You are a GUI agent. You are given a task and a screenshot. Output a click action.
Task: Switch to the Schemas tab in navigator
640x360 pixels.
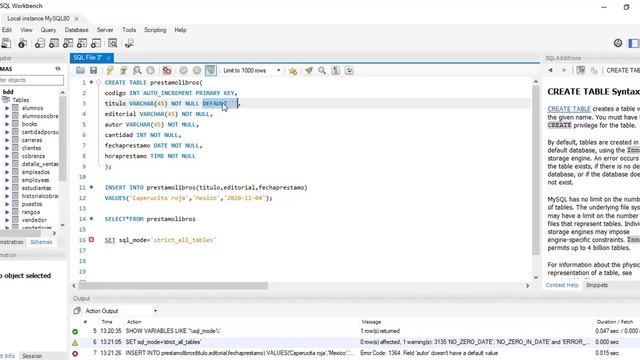coord(41,242)
